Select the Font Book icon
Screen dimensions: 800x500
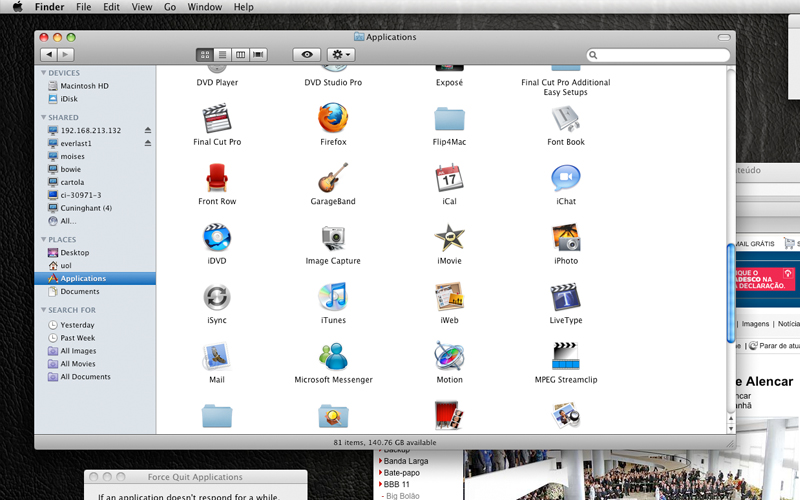click(565, 118)
